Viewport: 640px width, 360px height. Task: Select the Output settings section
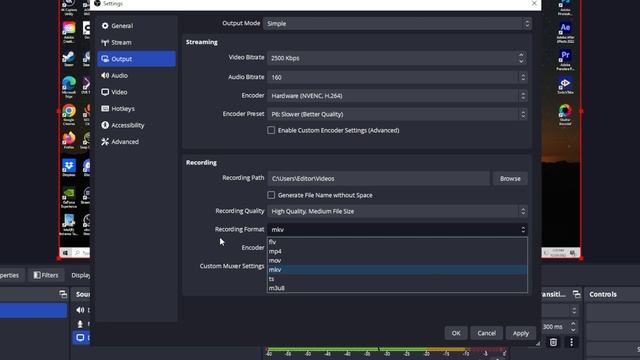pyautogui.click(x=136, y=59)
